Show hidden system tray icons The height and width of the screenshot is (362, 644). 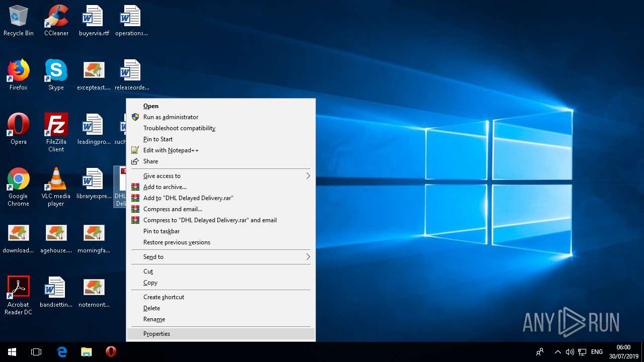tap(557, 352)
